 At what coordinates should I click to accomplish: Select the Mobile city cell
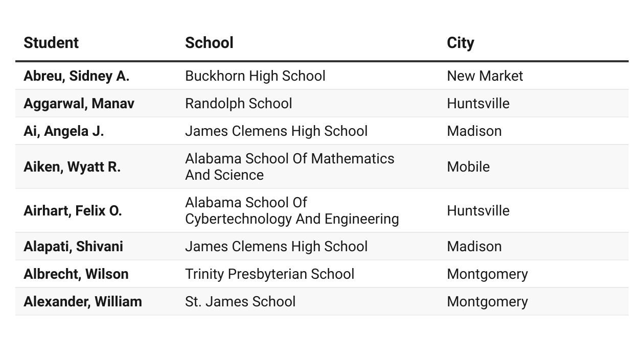468,167
